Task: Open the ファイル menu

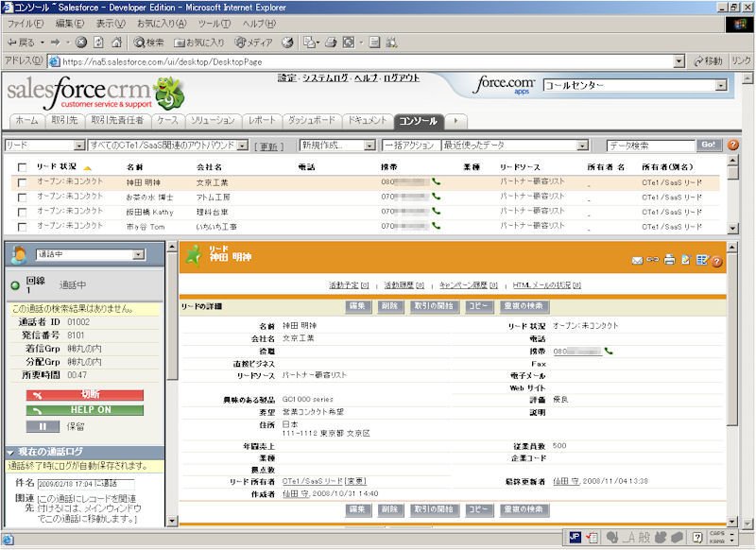Action: [x=25, y=23]
